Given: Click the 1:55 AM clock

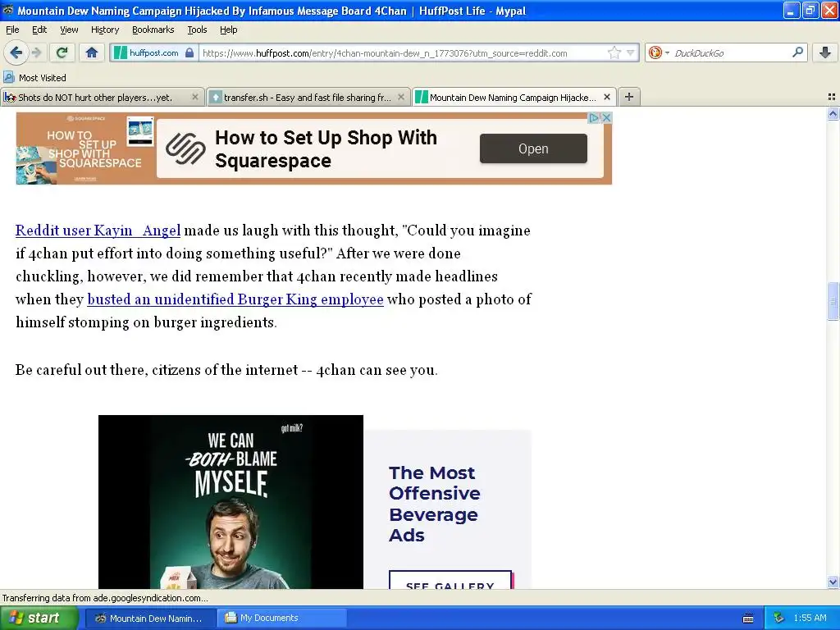Looking at the screenshot, I should 810,619.
